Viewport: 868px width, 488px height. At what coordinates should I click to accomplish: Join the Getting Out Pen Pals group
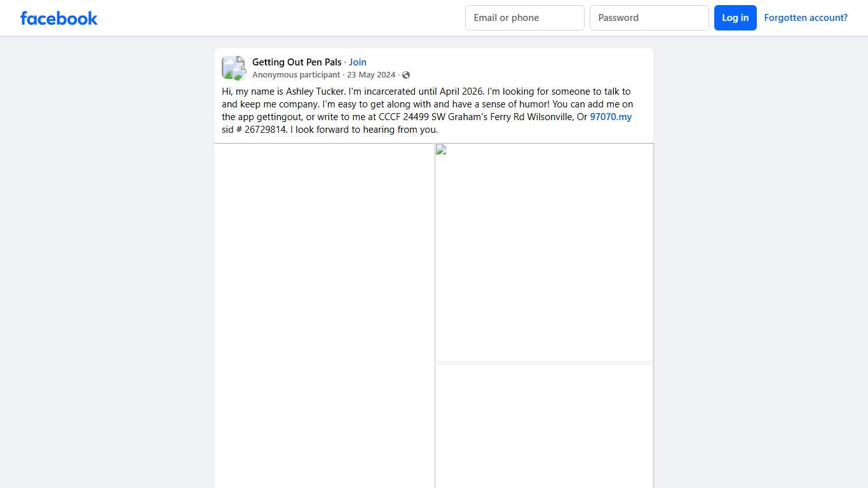pyautogui.click(x=357, y=62)
